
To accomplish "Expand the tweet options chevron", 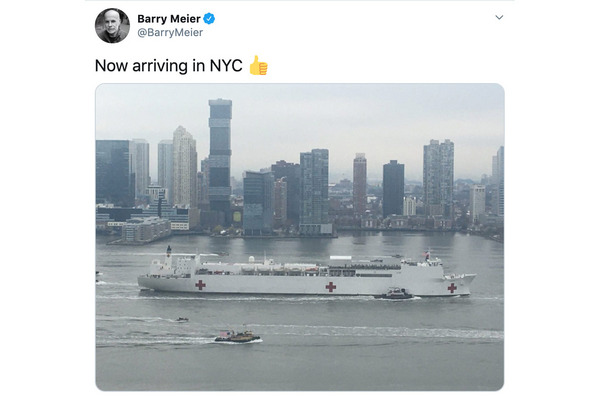I will [x=499, y=17].
